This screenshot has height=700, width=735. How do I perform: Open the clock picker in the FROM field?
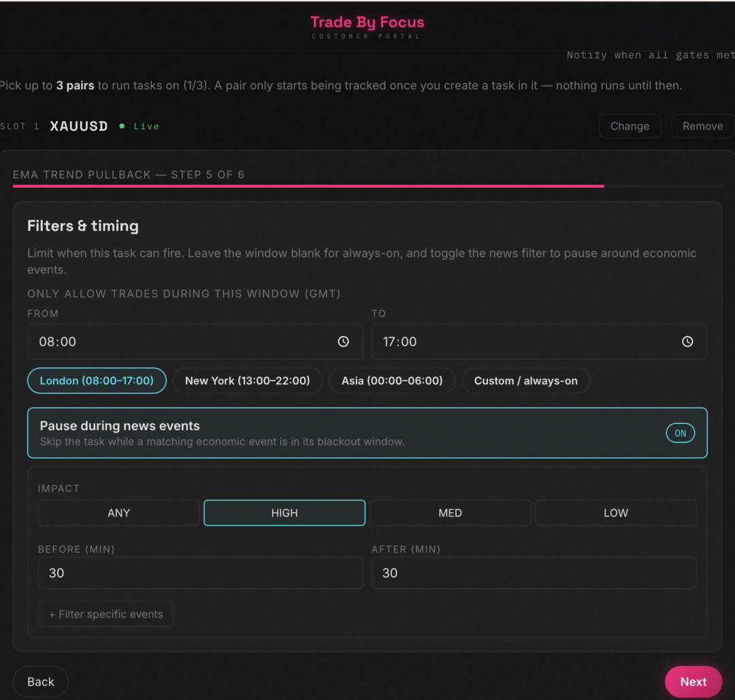point(343,341)
